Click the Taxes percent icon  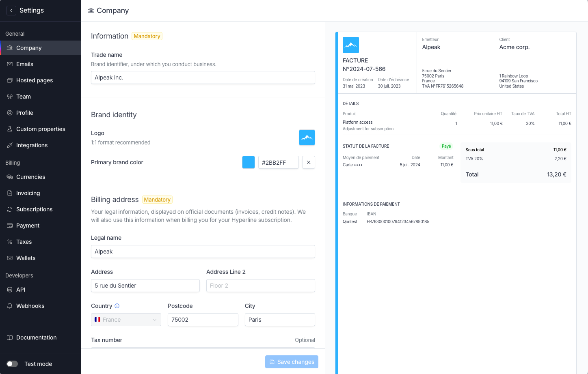10,242
